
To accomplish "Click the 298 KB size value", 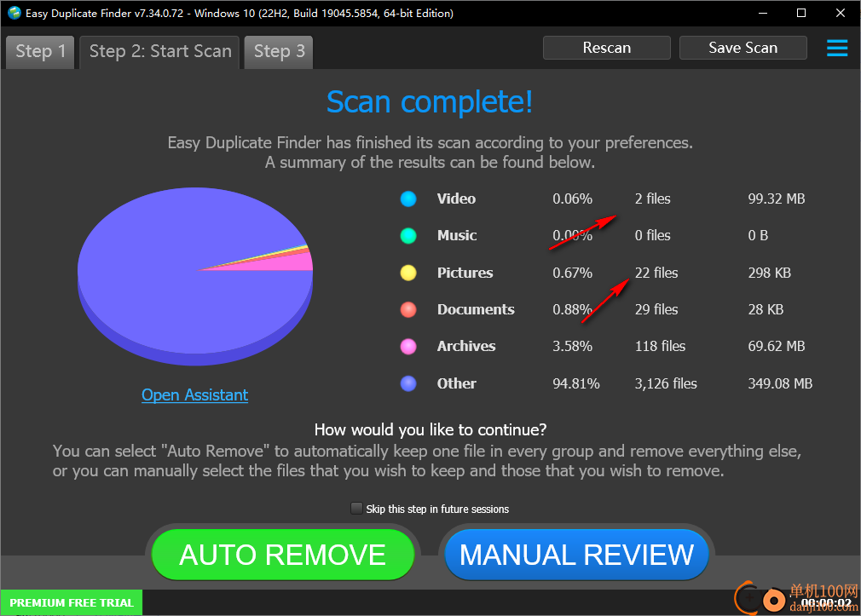I will click(769, 273).
